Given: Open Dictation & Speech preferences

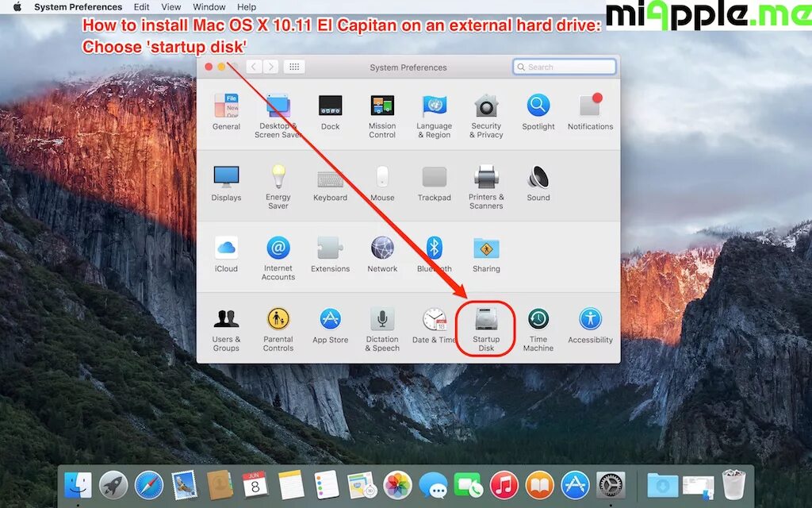Looking at the screenshot, I should [x=382, y=329].
